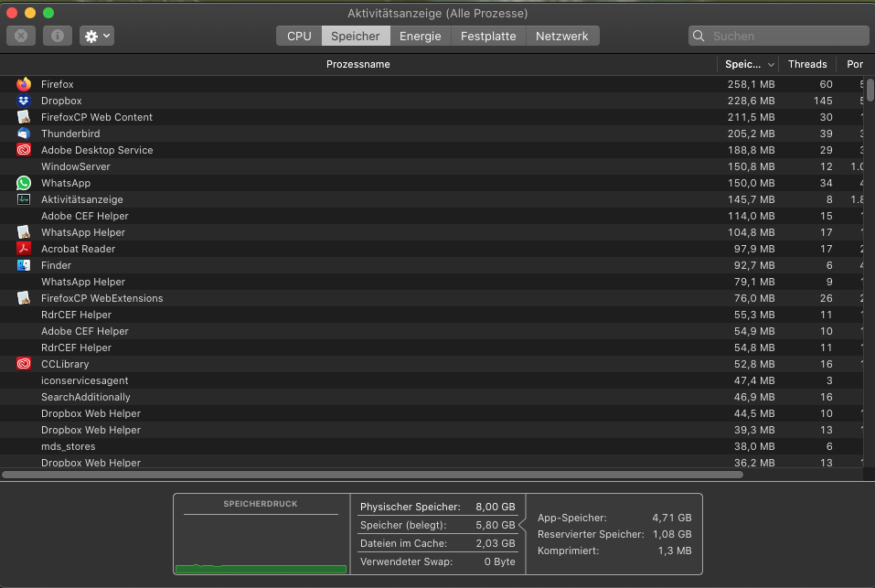The width and height of the screenshot is (875, 588).
Task: Open the Netzwerk tab
Action: (x=562, y=36)
